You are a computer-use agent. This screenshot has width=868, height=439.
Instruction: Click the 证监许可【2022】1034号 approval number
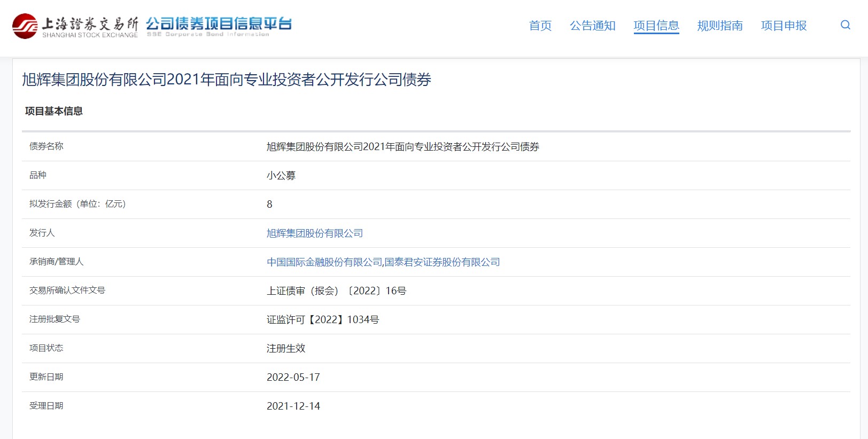point(323,320)
